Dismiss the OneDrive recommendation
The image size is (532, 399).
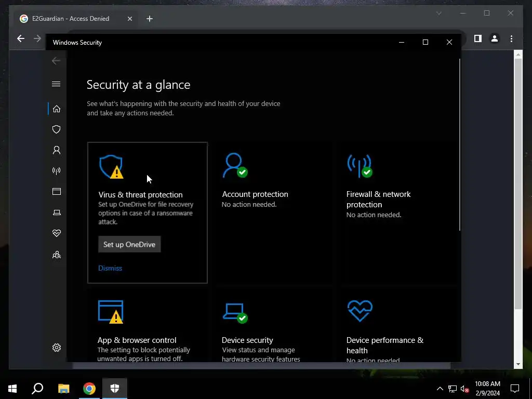tap(110, 268)
